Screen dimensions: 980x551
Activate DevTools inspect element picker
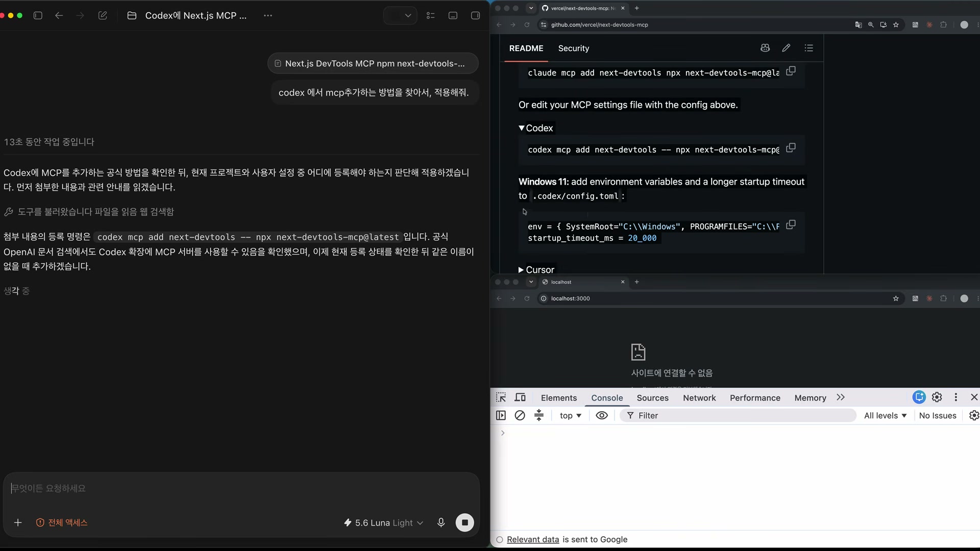501,397
